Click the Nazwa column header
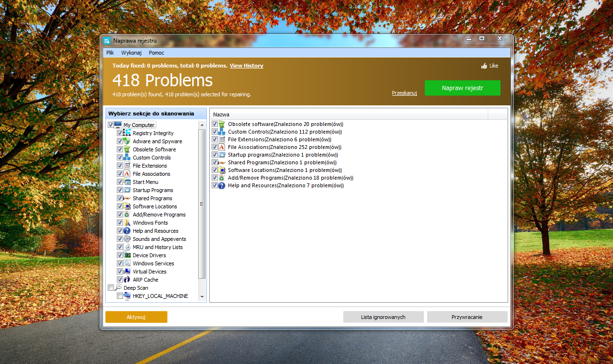This screenshot has width=613, height=364. pos(348,114)
